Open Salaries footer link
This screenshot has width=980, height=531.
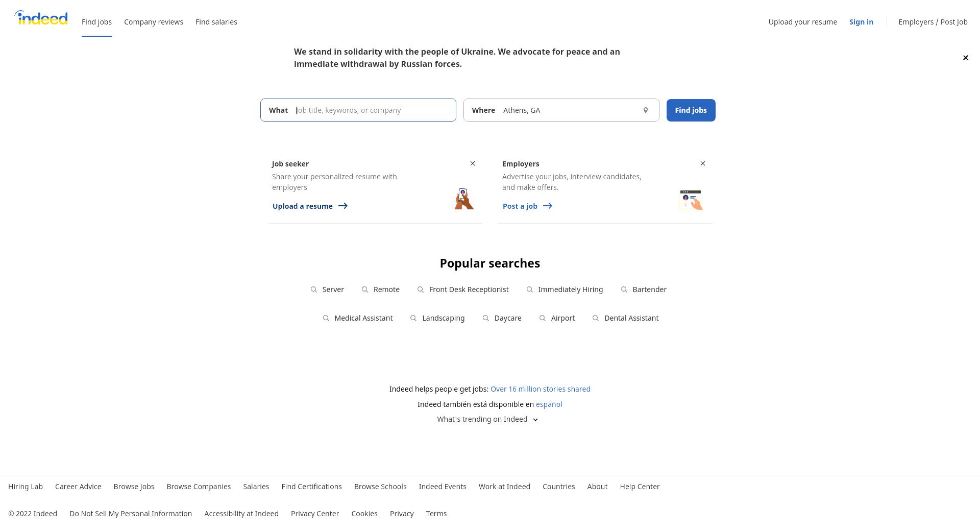(x=256, y=487)
